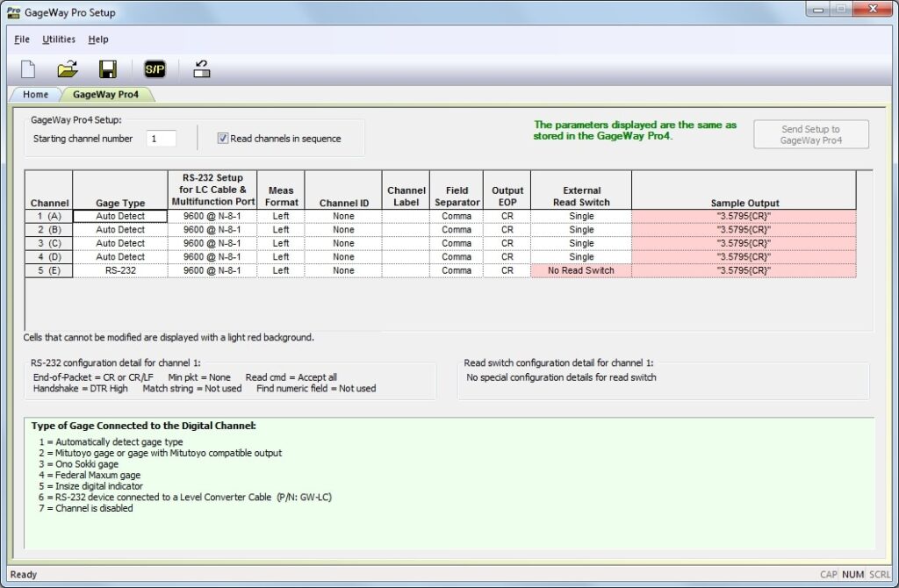The image size is (899, 588).
Task: Click Output EOP CR cell in row 5 (E)
Action: point(507,270)
